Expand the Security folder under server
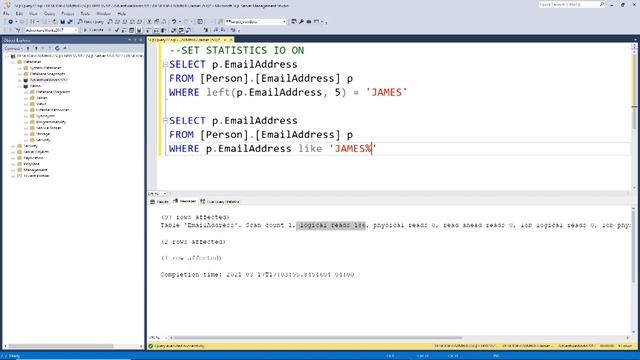 (x=13, y=146)
